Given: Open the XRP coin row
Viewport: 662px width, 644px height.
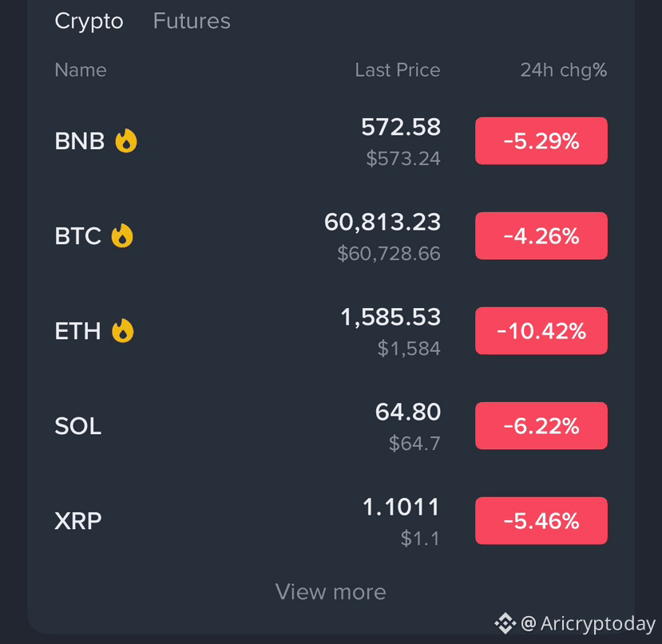Looking at the screenshot, I should 331,521.
